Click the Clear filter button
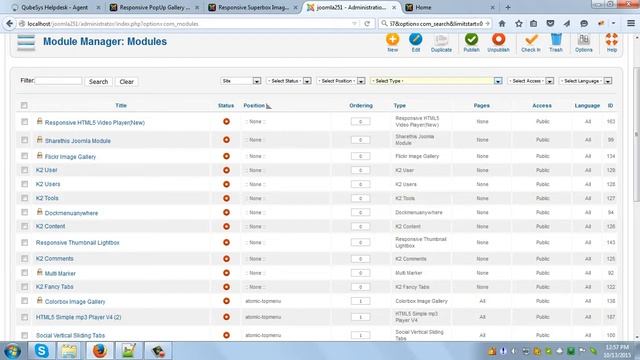The height and width of the screenshot is (360, 640). (127, 82)
